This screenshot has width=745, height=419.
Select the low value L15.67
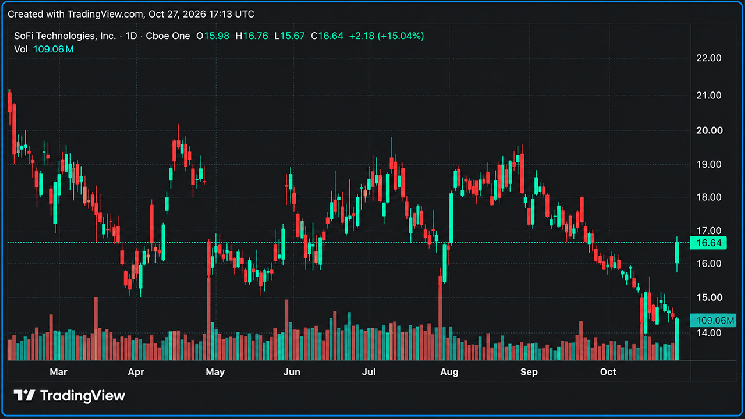pos(289,36)
